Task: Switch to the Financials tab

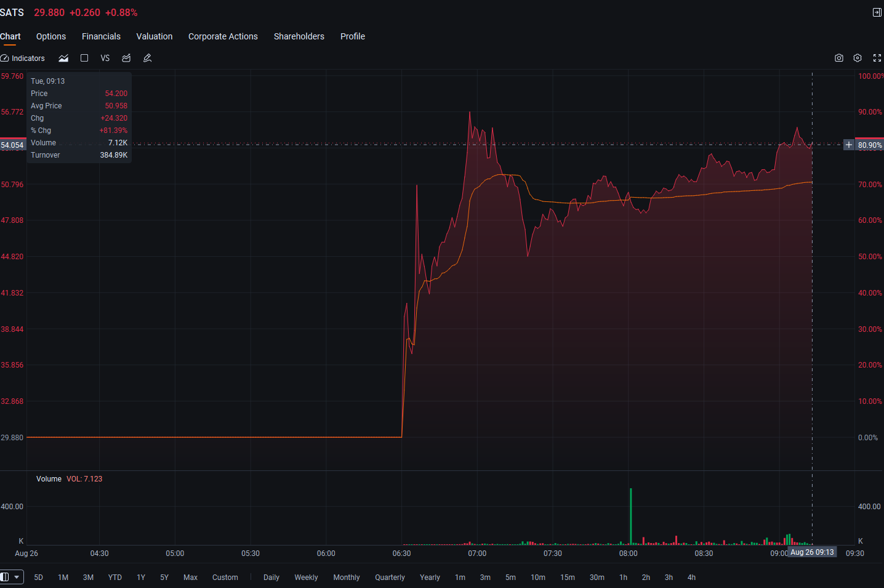Action: pyautogui.click(x=101, y=36)
